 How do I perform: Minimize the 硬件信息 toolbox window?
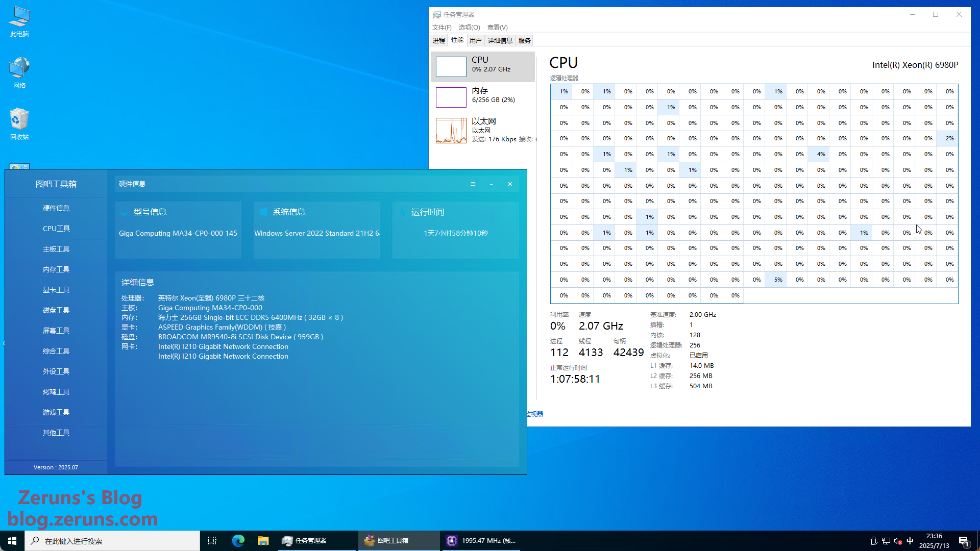[492, 184]
